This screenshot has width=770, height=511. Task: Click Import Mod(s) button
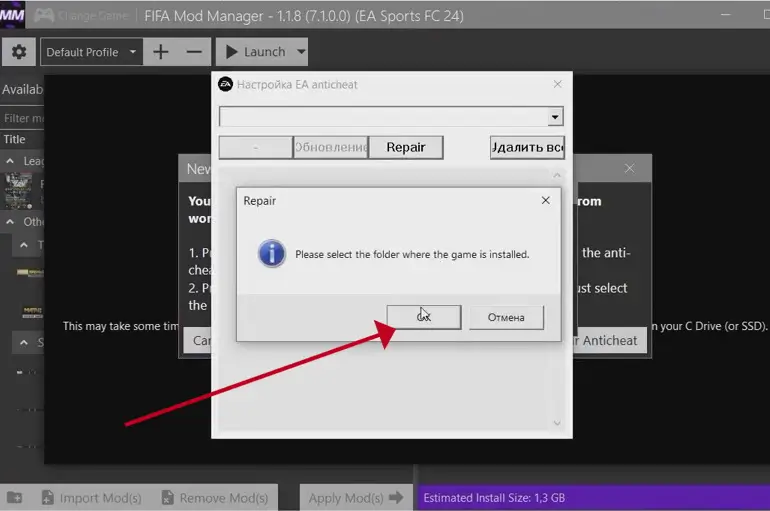click(92, 498)
